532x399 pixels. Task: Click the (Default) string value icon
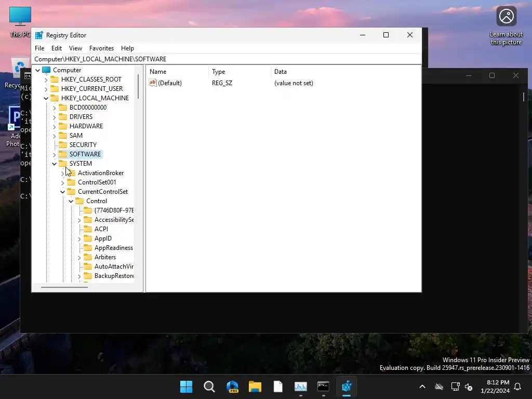coord(153,83)
